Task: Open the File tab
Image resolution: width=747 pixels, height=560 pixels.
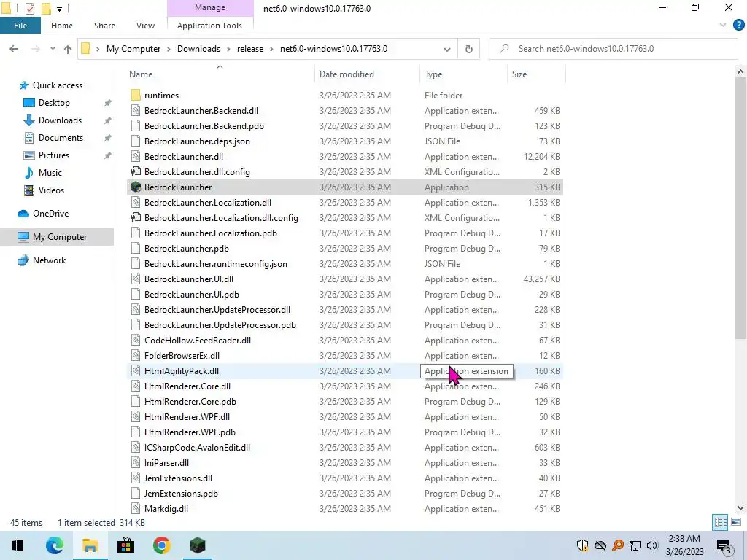Action: tap(20, 26)
